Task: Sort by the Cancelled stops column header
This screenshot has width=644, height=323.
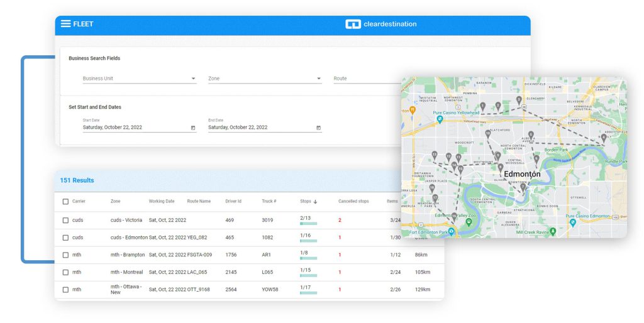Action: [353, 202]
